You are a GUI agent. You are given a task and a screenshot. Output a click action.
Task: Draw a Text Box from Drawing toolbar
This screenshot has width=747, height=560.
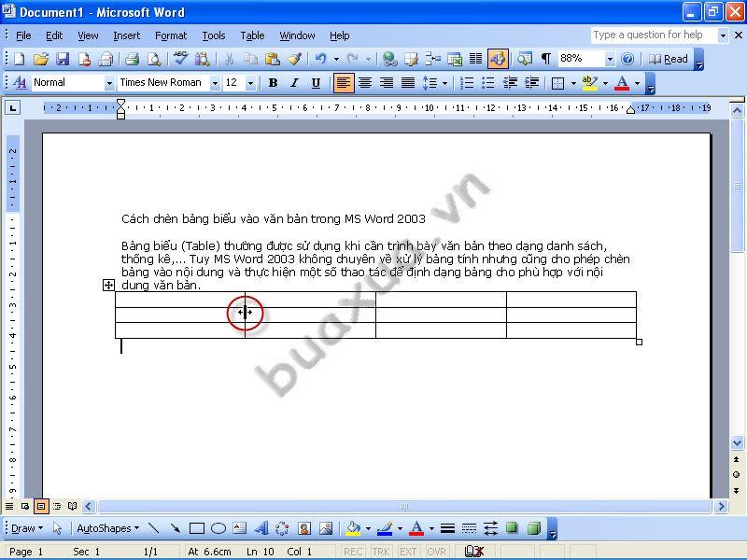240,528
